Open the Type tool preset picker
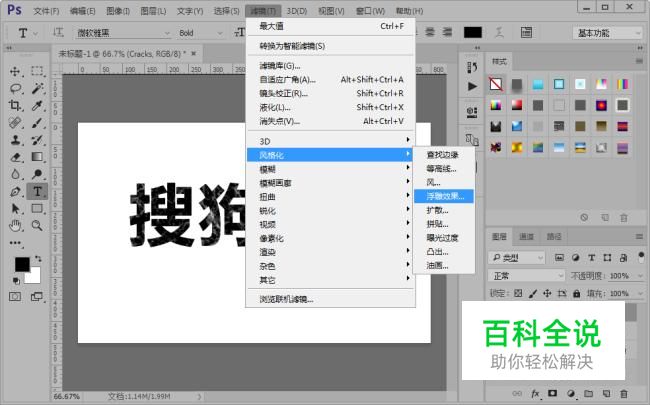 point(27,33)
